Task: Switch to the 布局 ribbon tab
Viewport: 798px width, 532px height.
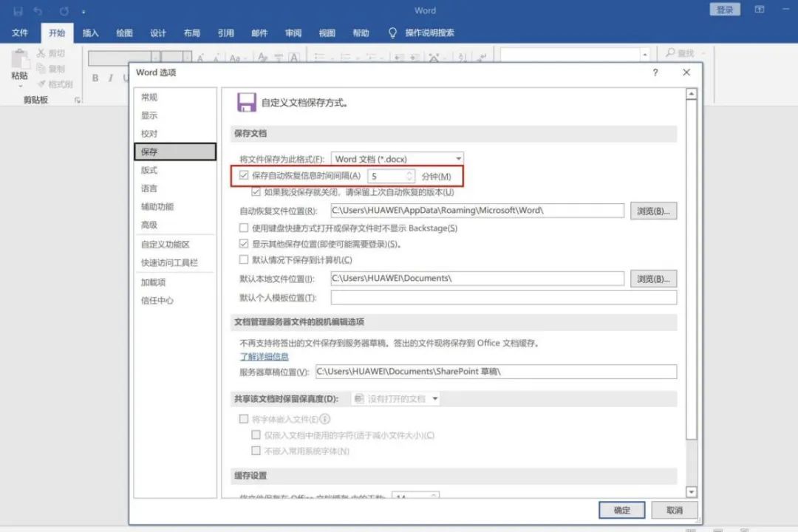Action: (191, 33)
